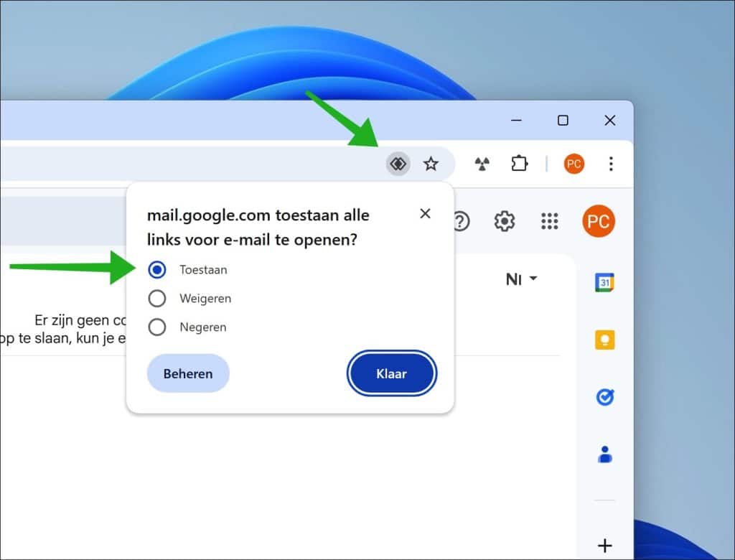Select the Toestaan radio option
The width and height of the screenshot is (735, 560).
coord(157,270)
